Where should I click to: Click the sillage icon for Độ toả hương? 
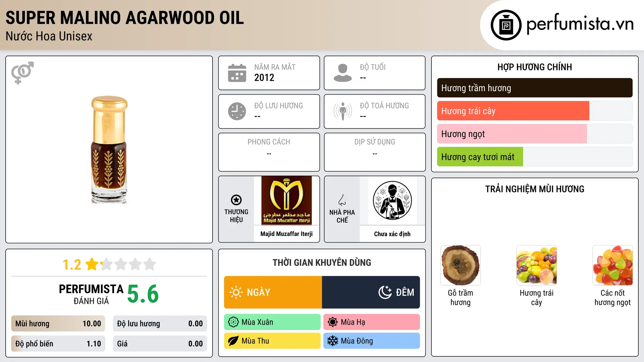coord(342,111)
